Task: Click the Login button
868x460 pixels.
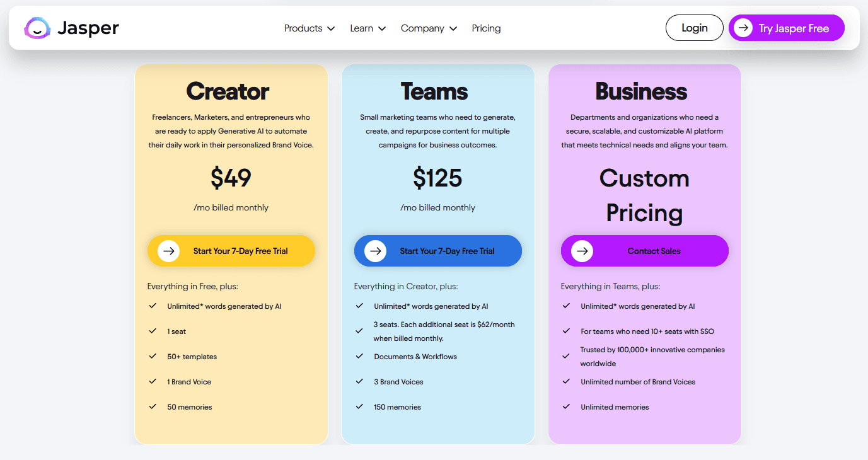Action: coord(694,28)
